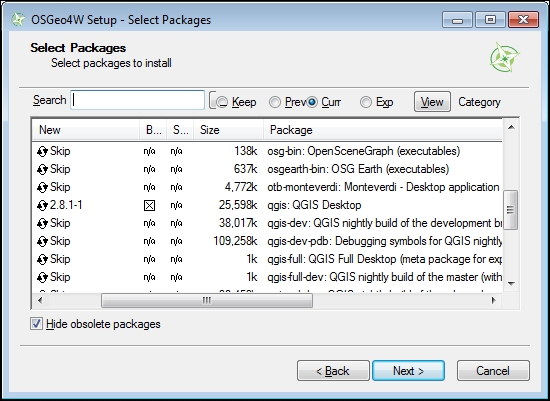Click the horizontal scrollbar right arrow

pos(494,300)
